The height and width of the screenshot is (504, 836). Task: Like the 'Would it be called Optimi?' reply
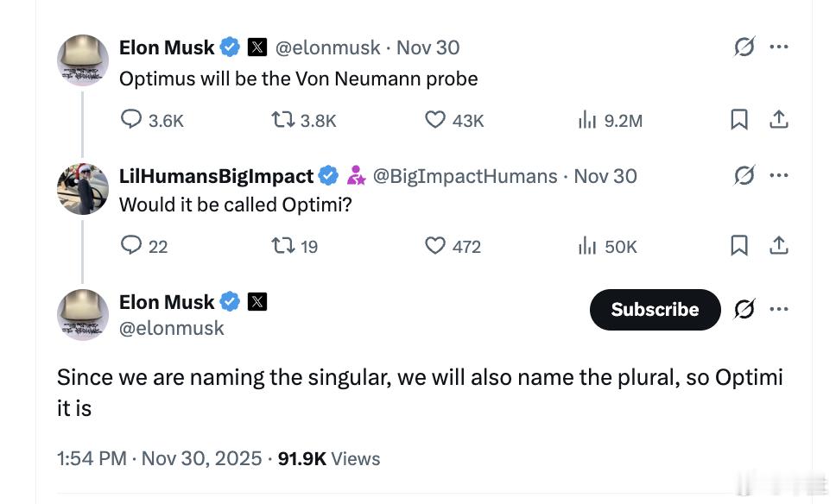click(x=435, y=246)
